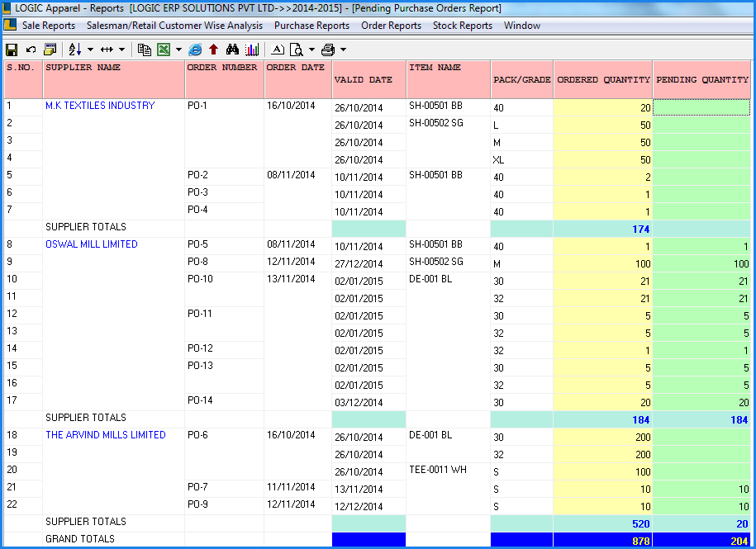This screenshot has width=756, height=549.
Task: Click the Undo arrow icon
Action: [x=31, y=50]
